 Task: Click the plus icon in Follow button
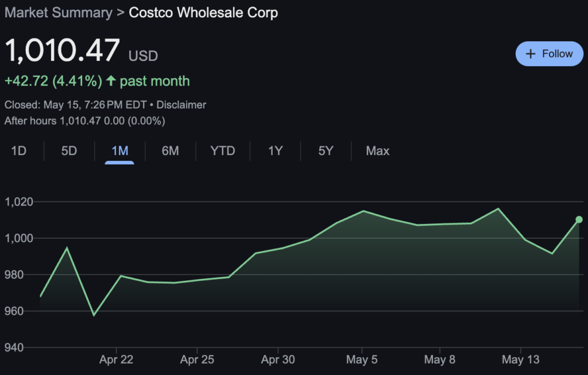[530, 54]
